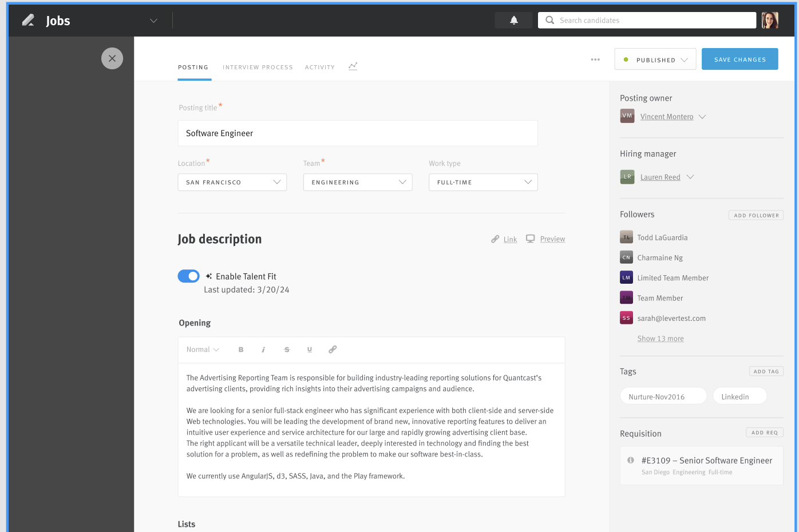Click the notification bell icon
The width and height of the screenshot is (799, 532).
513,21
